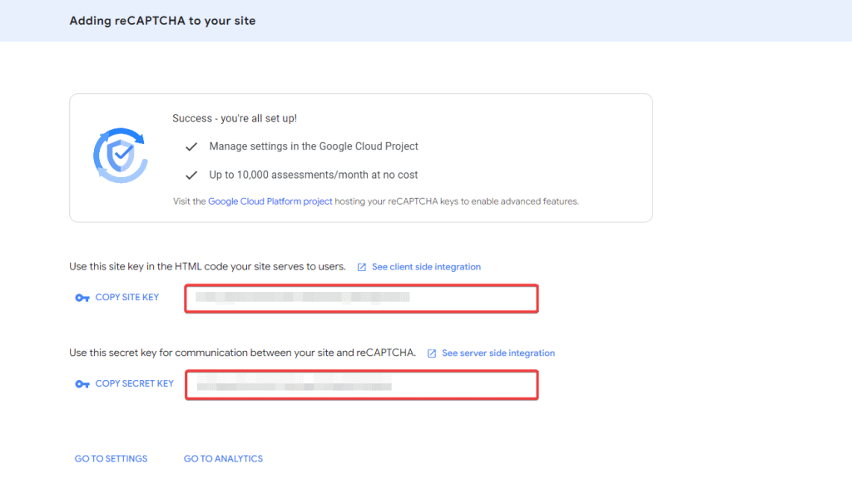Click the external-link icon near client side integration
852x504 pixels.
(361, 266)
